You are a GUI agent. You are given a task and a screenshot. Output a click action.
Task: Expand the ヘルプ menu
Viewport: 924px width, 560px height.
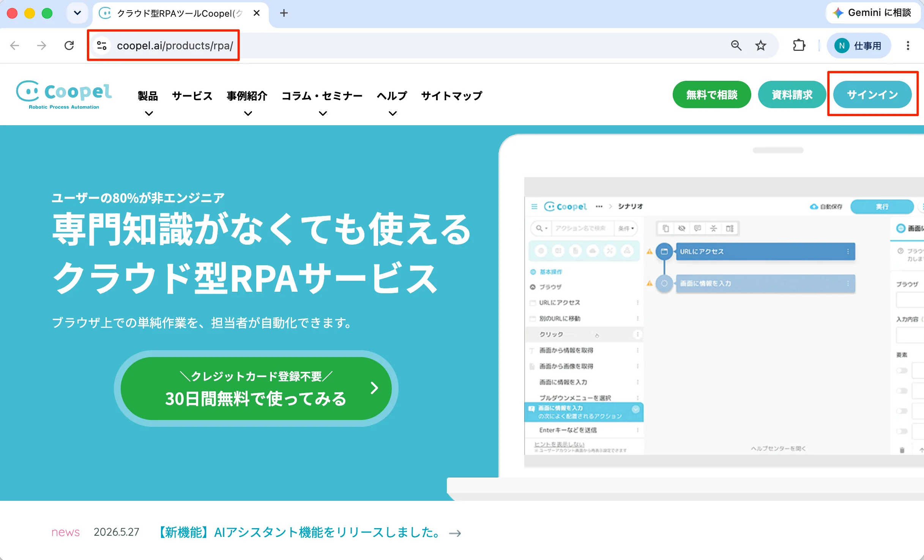392,102
